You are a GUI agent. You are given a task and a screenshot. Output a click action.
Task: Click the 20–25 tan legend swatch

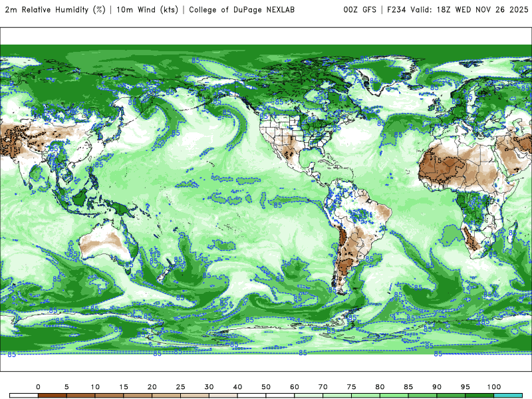click(166, 396)
